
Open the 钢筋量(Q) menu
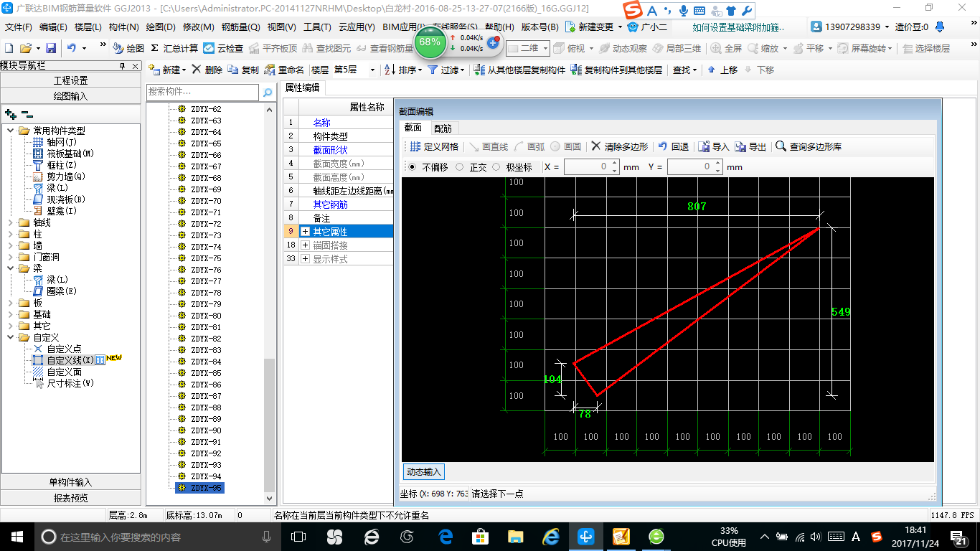241,27
